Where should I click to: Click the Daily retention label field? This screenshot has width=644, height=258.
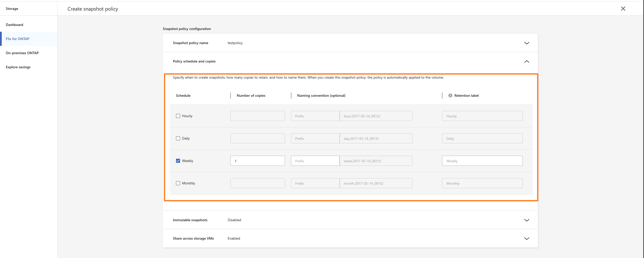coord(482,138)
